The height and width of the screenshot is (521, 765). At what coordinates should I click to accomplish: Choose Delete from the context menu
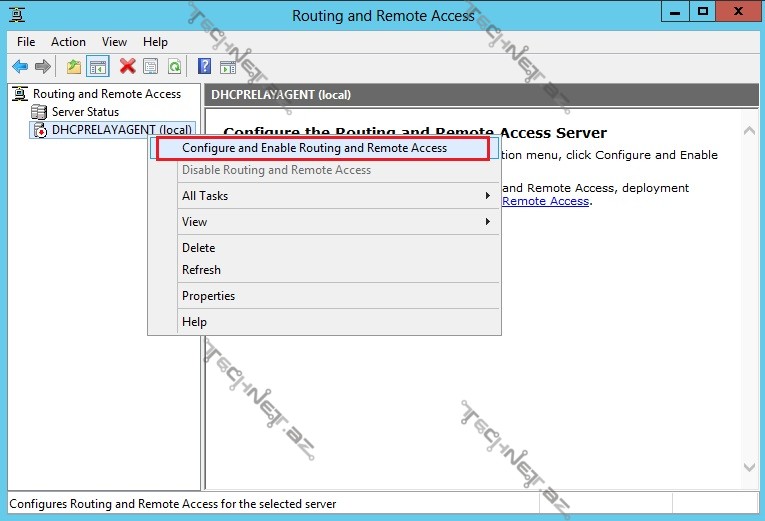[x=198, y=248]
